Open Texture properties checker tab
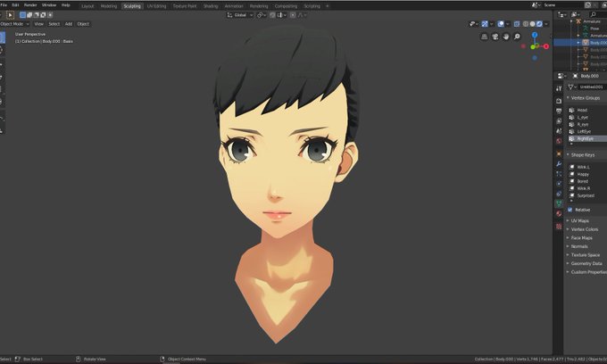Image resolution: width=607 pixels, height=364 pixels. [559, 227]
